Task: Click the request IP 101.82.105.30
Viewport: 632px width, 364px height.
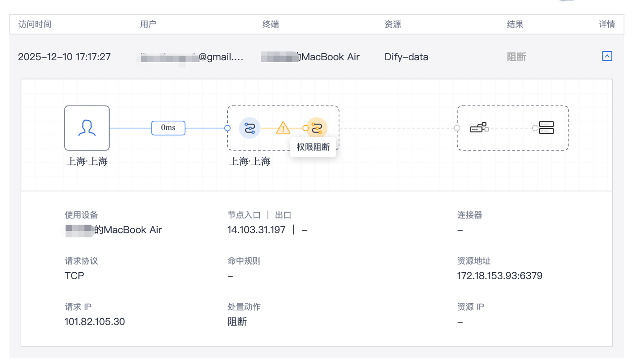Action: pyautogui.click(x=95, y=322)
